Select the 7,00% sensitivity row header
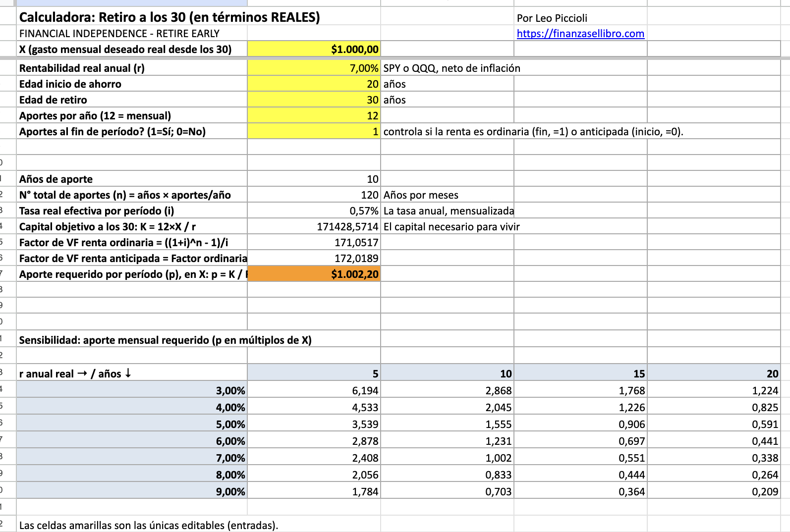 132,457
